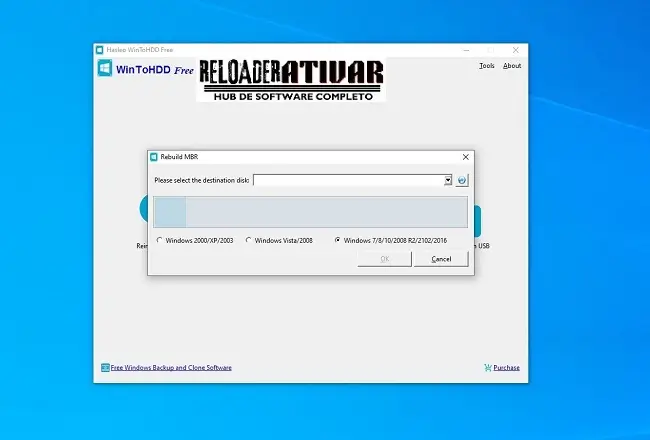Minimize the WinToHDD main window
The image size is (650, 440).
[467, 50]
